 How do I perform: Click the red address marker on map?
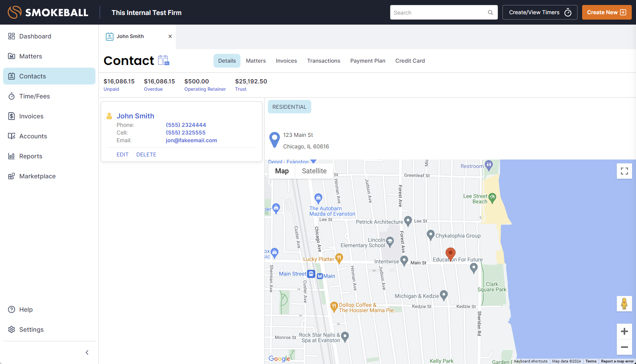451,254
